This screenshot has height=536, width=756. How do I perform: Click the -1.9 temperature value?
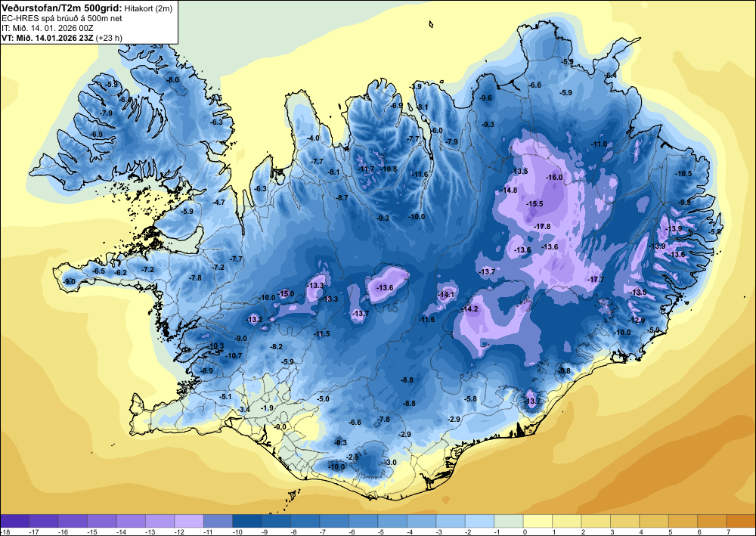[267, 407]
